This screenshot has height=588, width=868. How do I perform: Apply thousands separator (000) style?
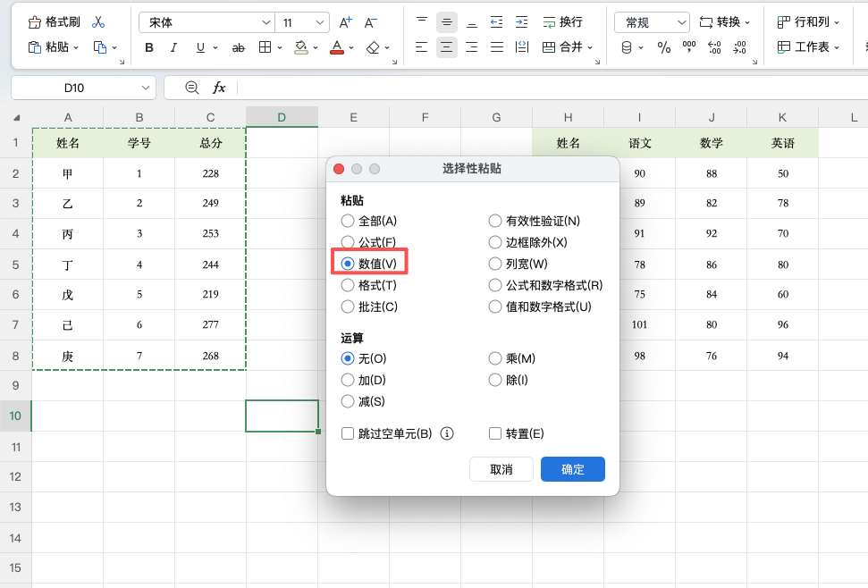tap(689, 47)
